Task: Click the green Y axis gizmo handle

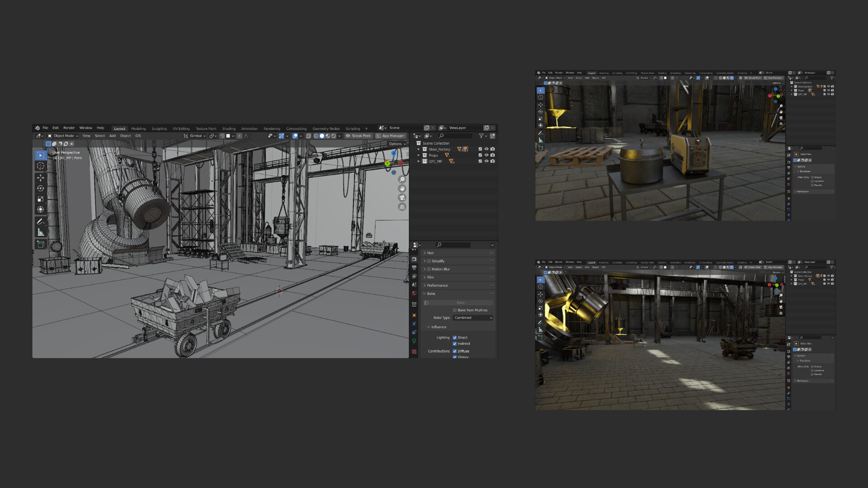Action: pyautogui.click(x=387, y=164)
